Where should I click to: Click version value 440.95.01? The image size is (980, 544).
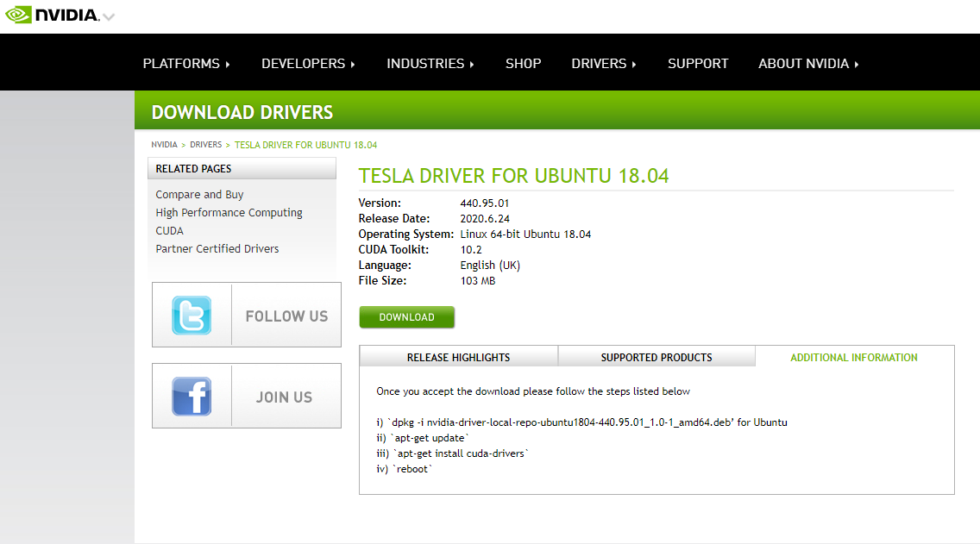click(484, 203)
